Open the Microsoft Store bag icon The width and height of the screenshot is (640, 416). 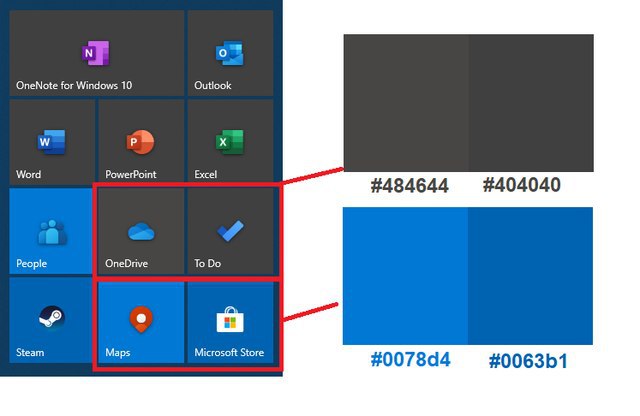pos(230,319)
